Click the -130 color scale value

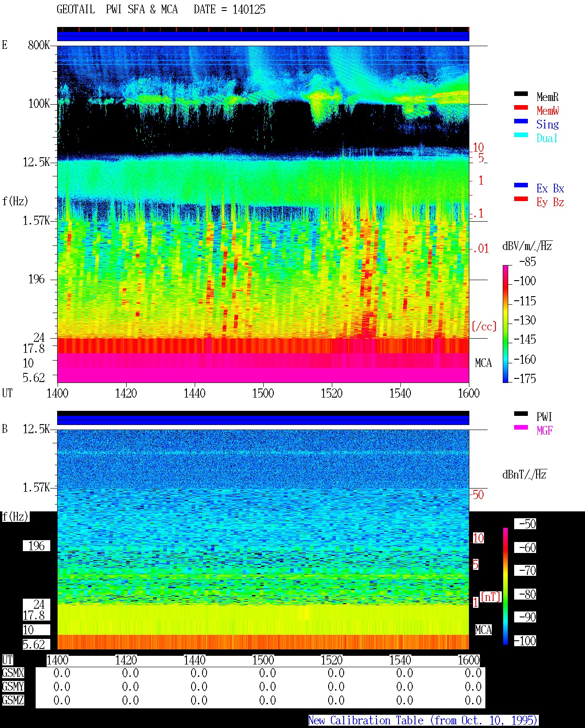[525, 320]
